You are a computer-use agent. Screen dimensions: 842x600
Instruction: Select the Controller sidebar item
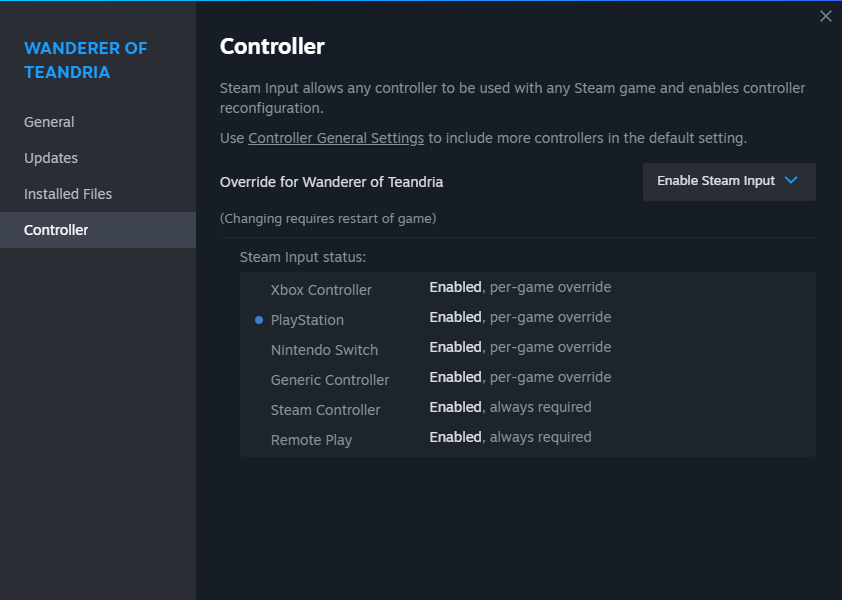[x=56, y=230]
